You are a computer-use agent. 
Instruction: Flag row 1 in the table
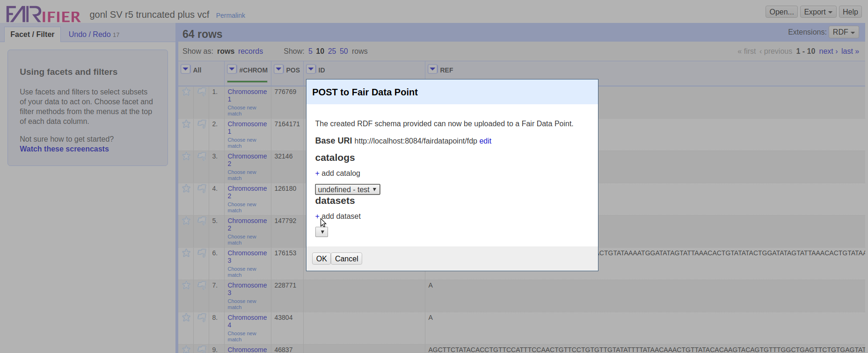point(202,92)
